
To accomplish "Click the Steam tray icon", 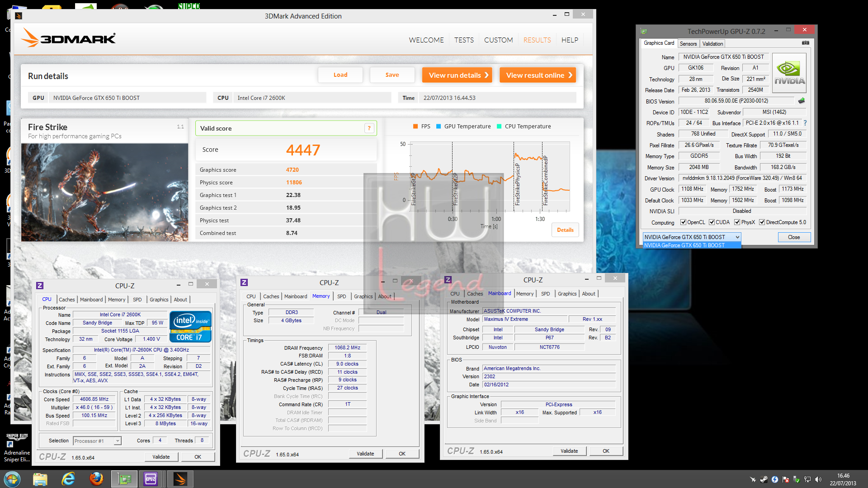I will 764,479.
